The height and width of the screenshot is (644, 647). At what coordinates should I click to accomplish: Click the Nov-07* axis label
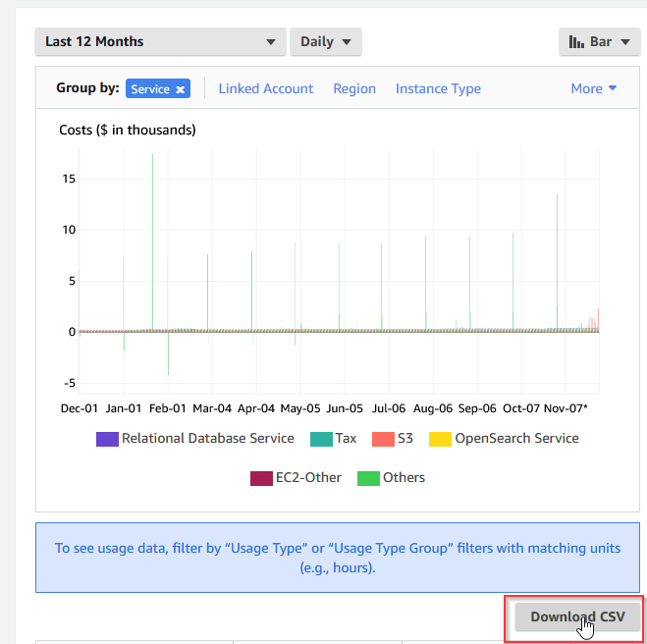566,408
